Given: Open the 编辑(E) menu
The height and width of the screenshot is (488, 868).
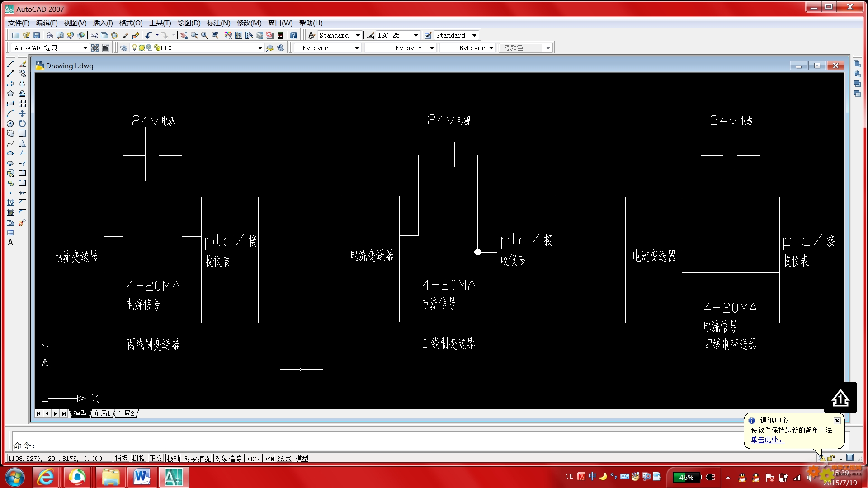Looking at the screenshot, I should (47, 23).
